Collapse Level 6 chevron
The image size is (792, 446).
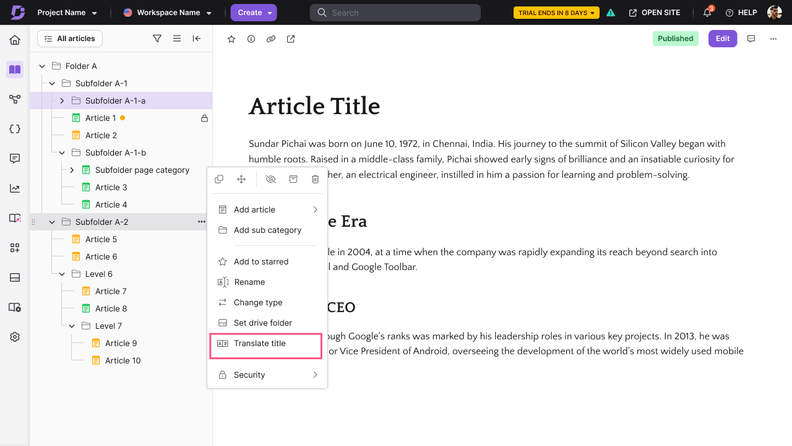tap(62, 274)
